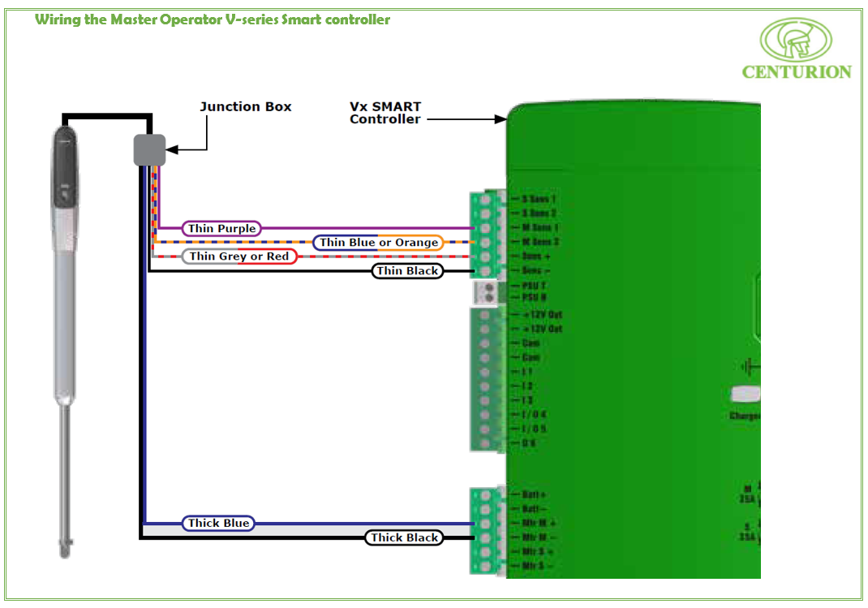The width and height of the screenshot is (868, 608).
Task: Click the screw terminal beside lower Com
Action: coord(484,358)
